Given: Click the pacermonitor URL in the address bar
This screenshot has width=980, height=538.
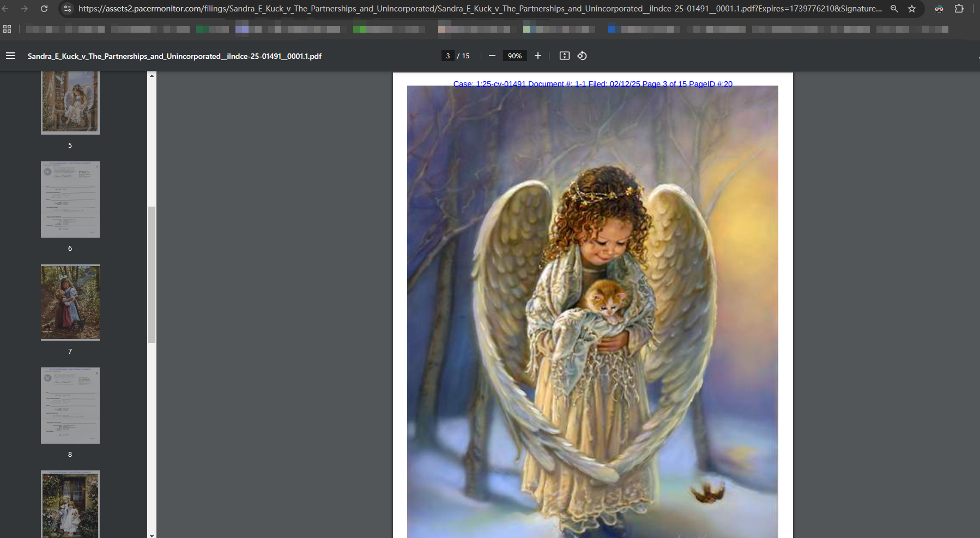Looking at the screenshot, I should click(480, 9).
